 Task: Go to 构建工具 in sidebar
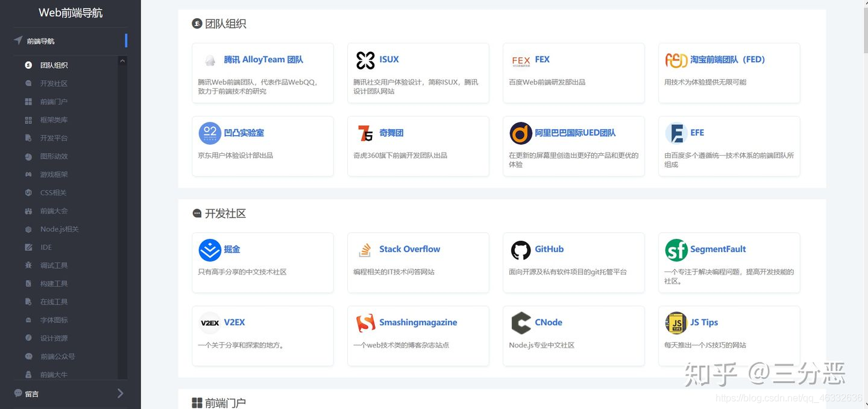point(54,284)
